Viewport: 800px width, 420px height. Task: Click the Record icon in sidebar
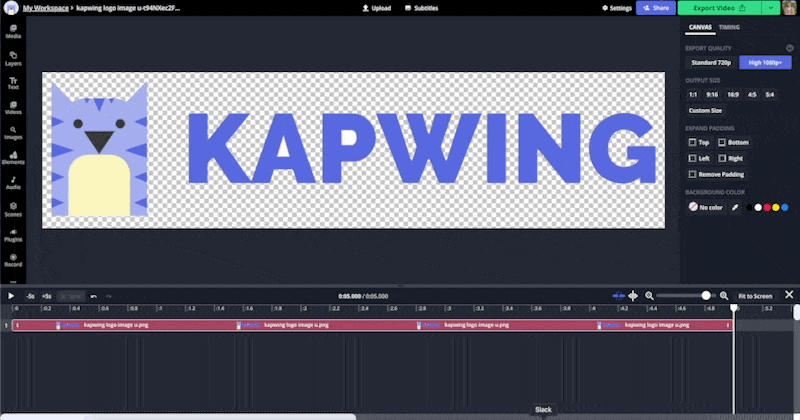(x=13, y=261)
